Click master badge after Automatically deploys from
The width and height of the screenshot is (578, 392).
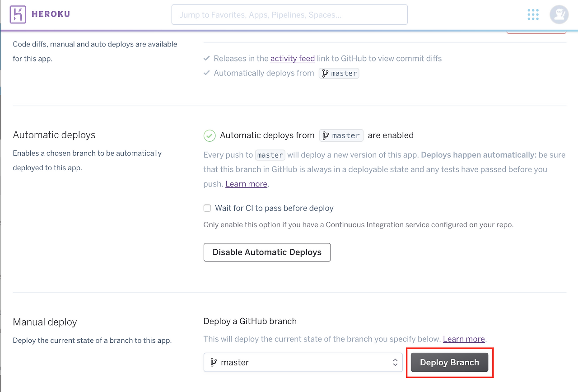click(x=339, y=73)
